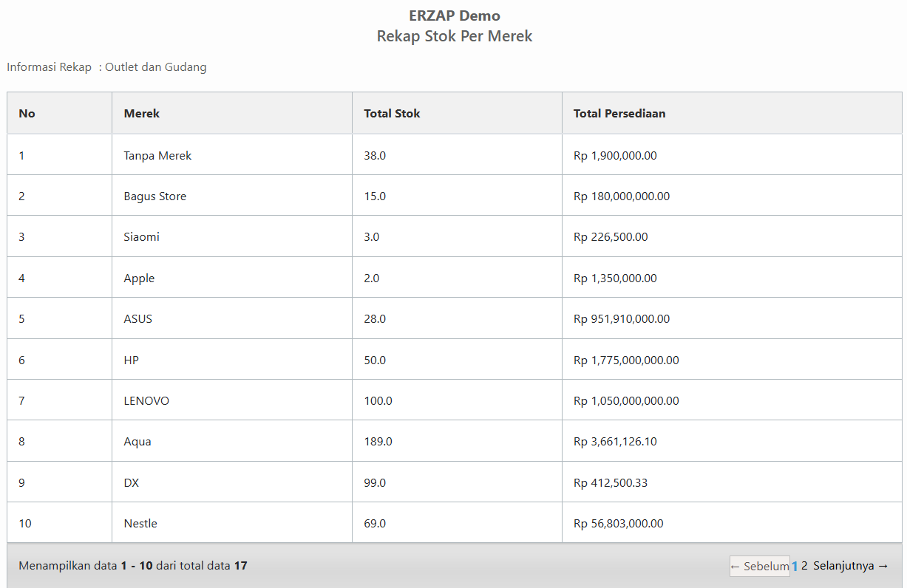Go to the previous page via Sebelum
Image resolution: width=907 pixels, height=588 pixels.
[x=759, y=566]
